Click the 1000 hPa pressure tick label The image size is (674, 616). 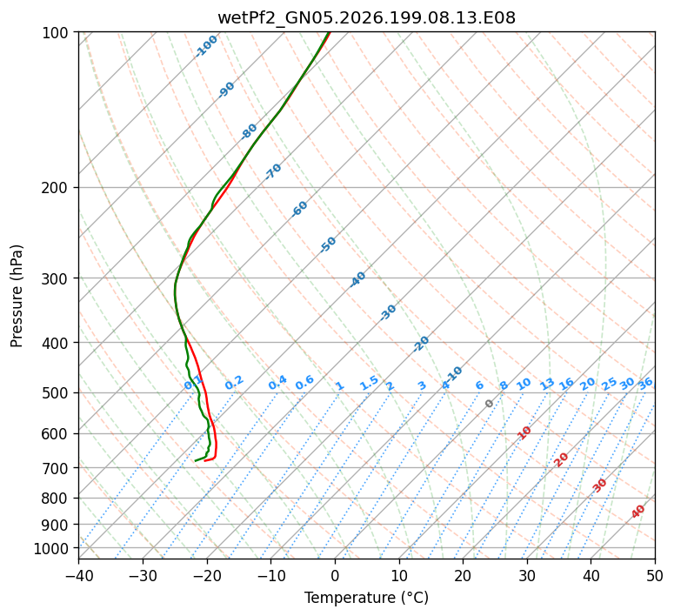[52, 549]
